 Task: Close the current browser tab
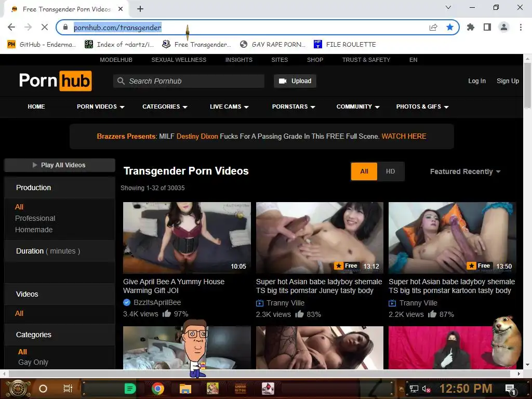[x=121, y=9]
